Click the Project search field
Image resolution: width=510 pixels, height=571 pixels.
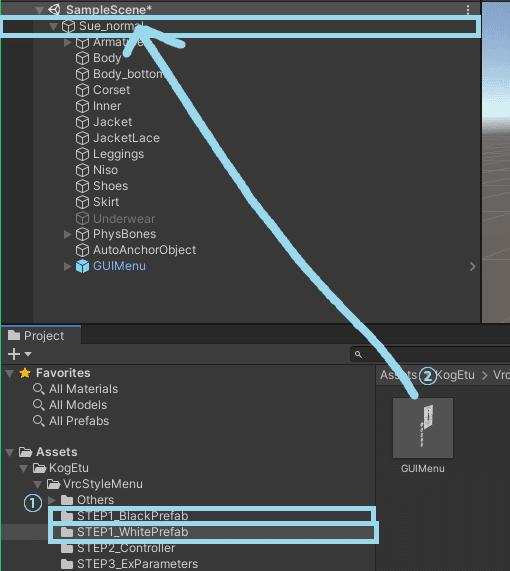pos(430,354)
